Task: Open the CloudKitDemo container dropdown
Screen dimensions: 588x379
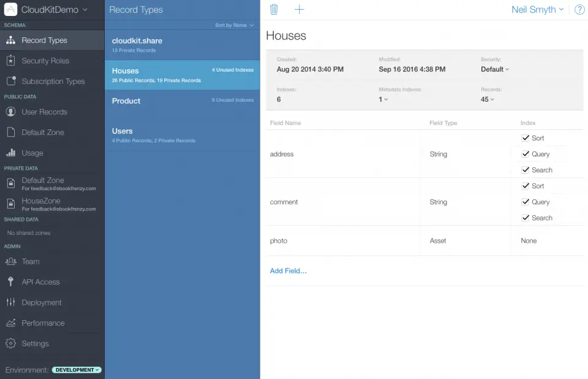Action: click(x=54, y=10)
